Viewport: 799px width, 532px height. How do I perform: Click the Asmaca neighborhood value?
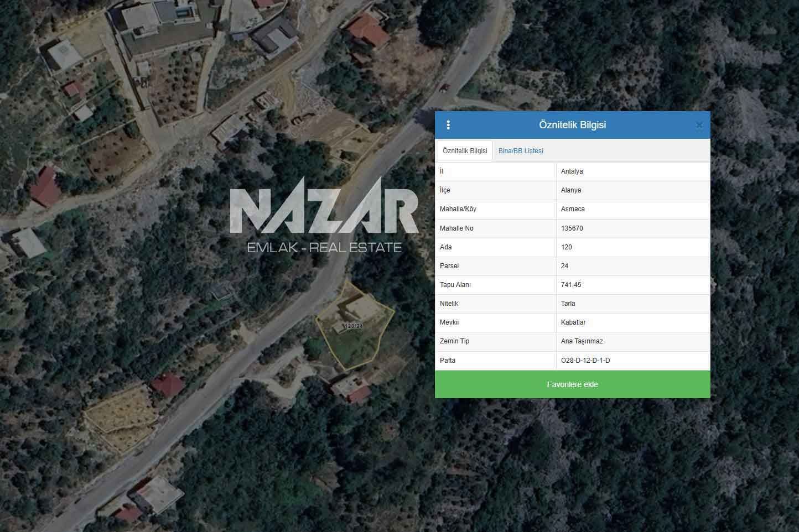pos(573,209)
